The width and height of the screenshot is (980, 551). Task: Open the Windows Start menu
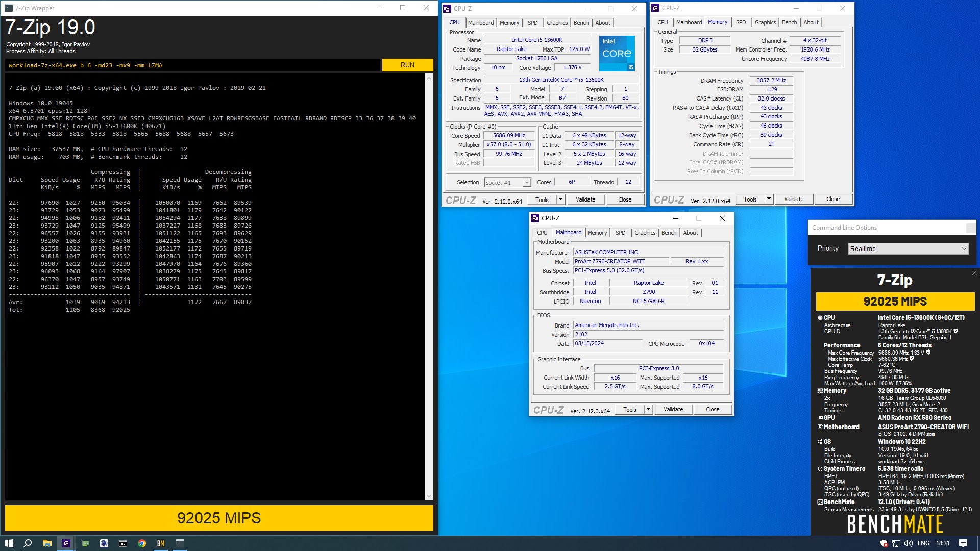[9, 543]
